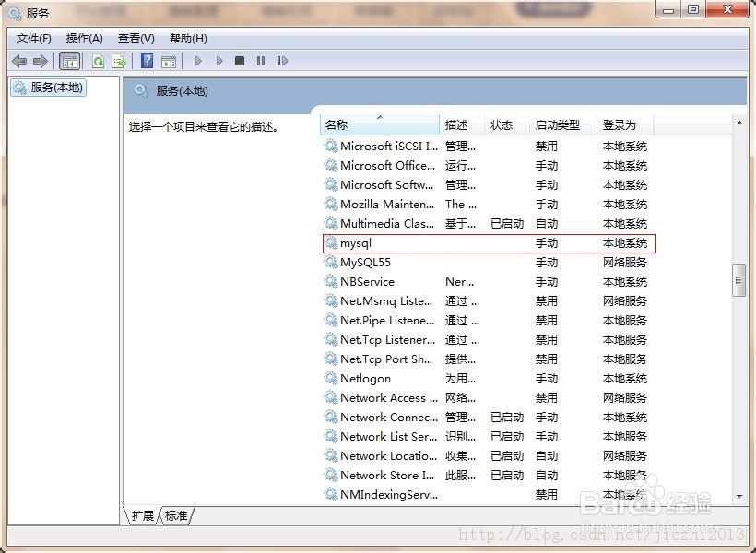Select the Net.Tcp Port Sh... service
Viewport: 756px width, 553px height.
click(487, 359)
